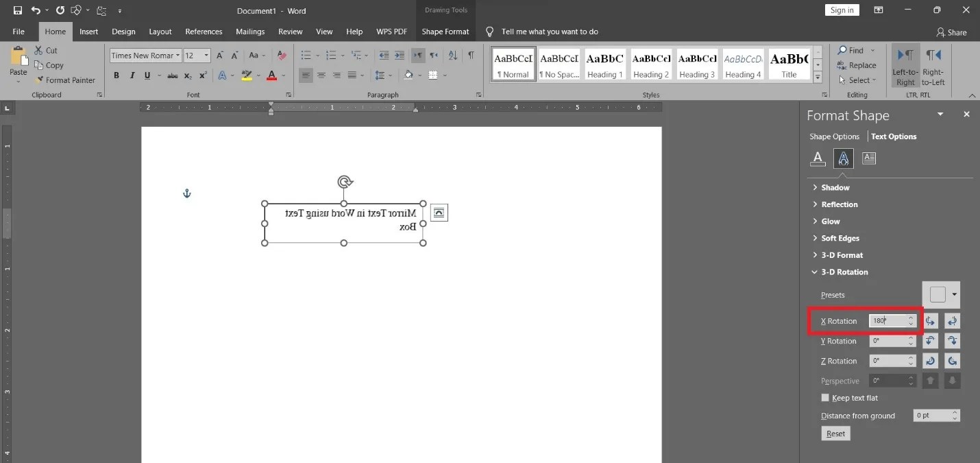The image size is (980, 463).
Task: Collapse the 3-D Rotation section
Action: pyautogui.click(x=844, y=272)
